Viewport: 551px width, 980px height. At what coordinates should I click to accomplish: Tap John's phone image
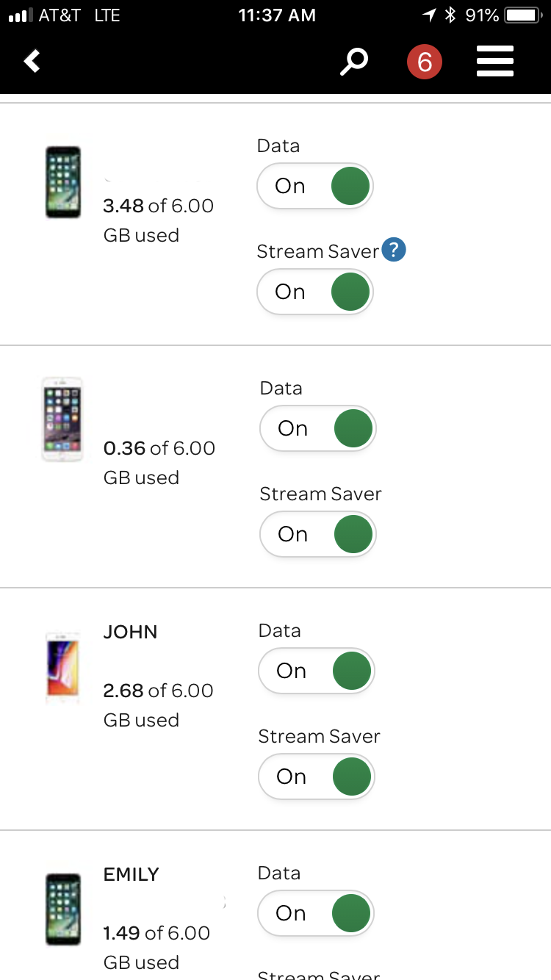click(62, 667)
